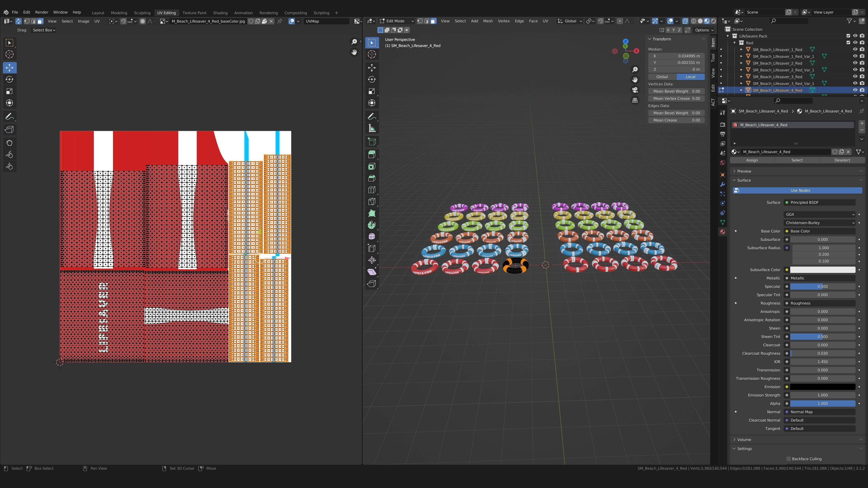The width and height of the screenshot is (868, 488).
Task: Select the Knife tool in 3D viewport
Action: pos(372,202)
